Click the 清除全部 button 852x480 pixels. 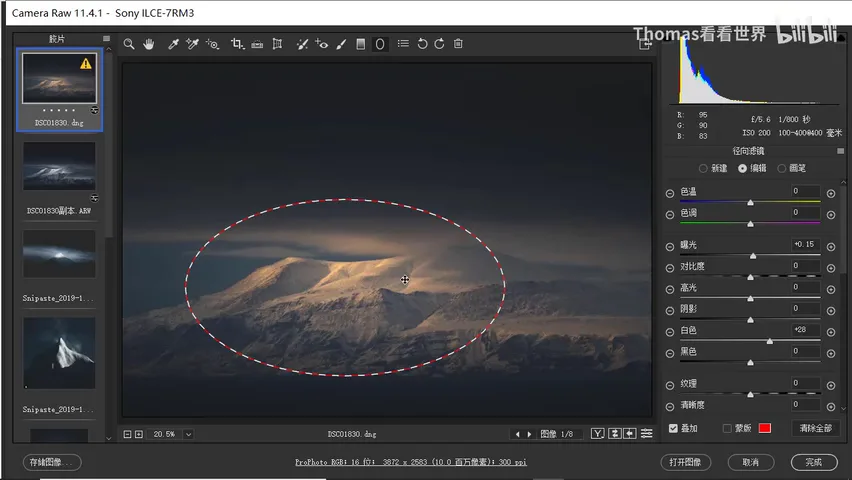[816, 428]
